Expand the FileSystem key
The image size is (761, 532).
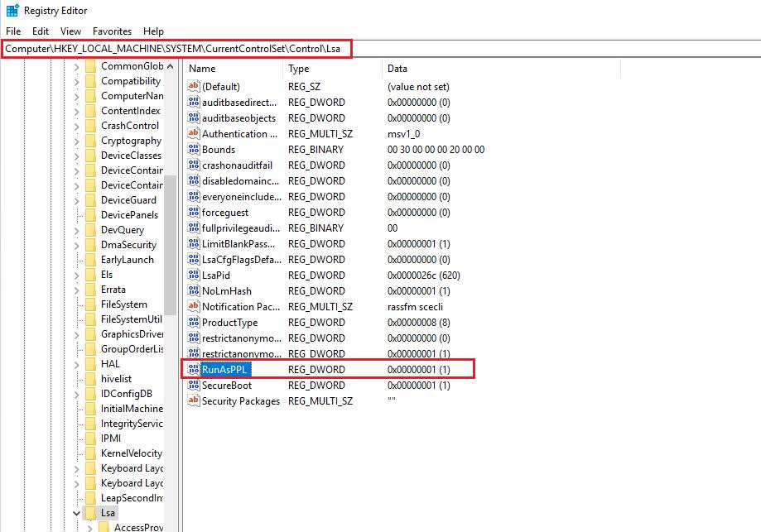click(77, 304)
